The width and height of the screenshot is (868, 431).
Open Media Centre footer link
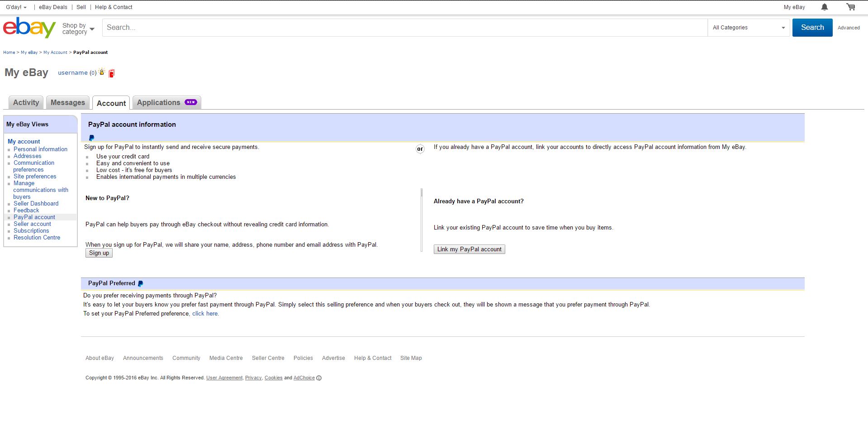click(x=226, y=358)
